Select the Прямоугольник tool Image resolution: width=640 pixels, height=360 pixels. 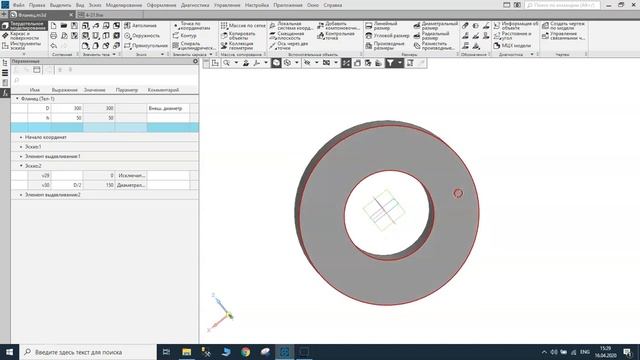click(x=146, y=46)
